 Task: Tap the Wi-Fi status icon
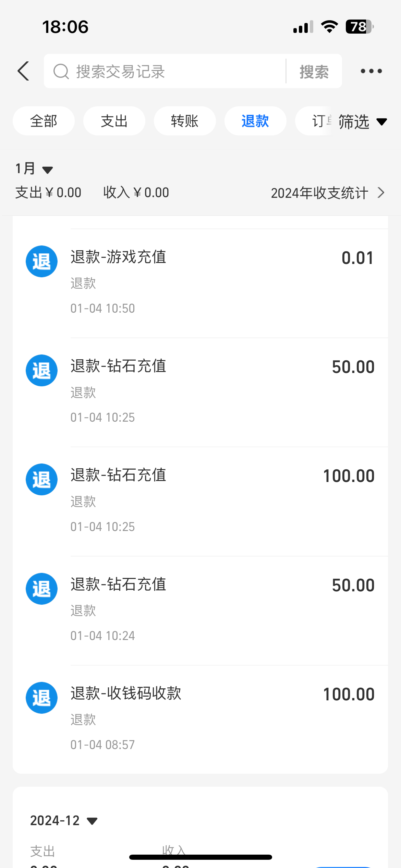coord(329,27)
